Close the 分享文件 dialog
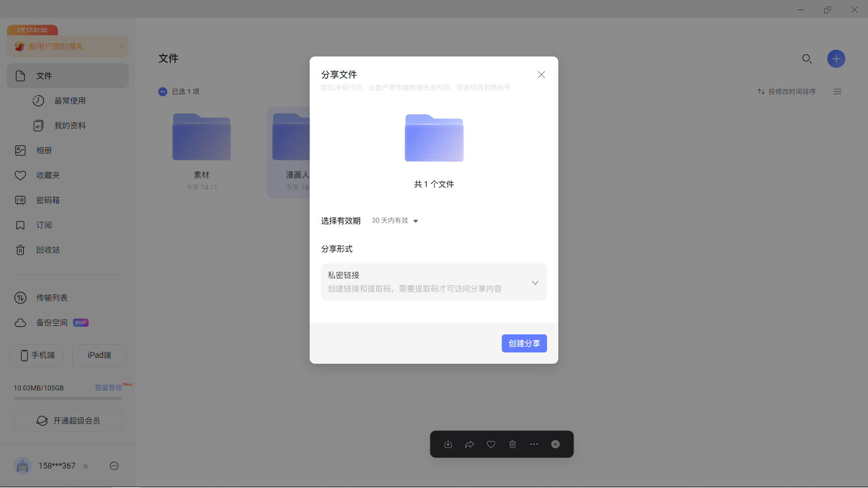The height and width of the screenshot is (488, 868). click(x=541, y=75)
